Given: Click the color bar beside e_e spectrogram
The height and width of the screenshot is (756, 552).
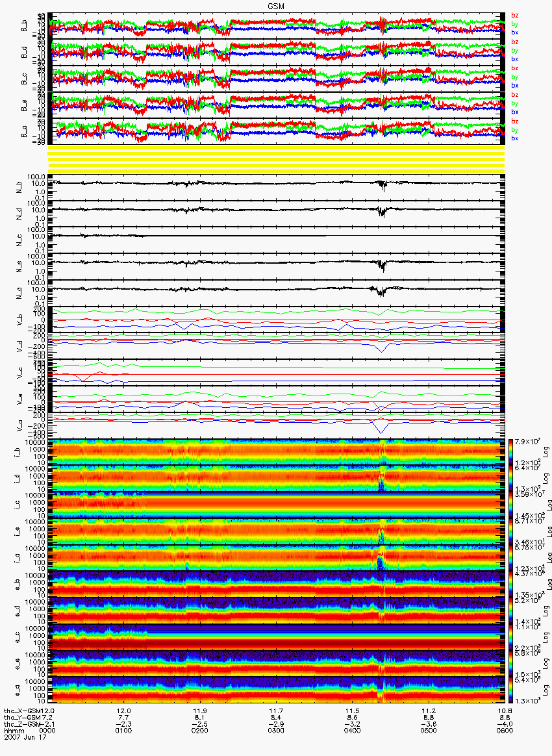Looking at the screenshot, I should coord(512,664).
